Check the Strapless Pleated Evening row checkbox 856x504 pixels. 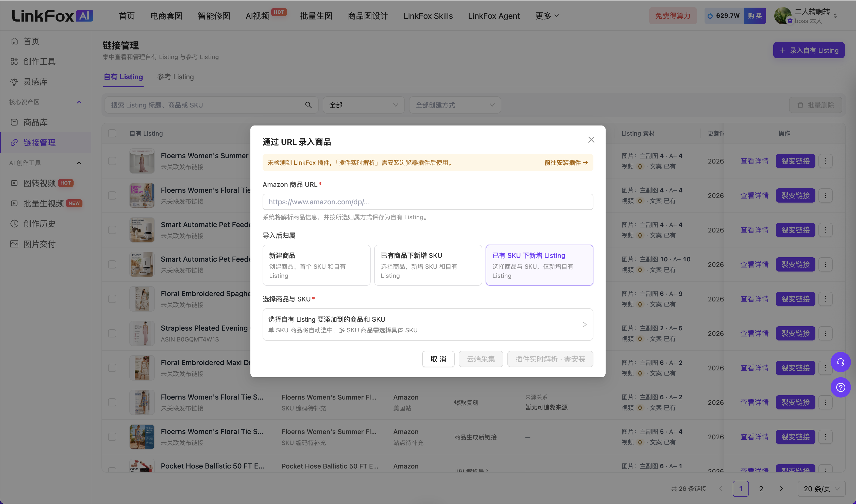112,334
